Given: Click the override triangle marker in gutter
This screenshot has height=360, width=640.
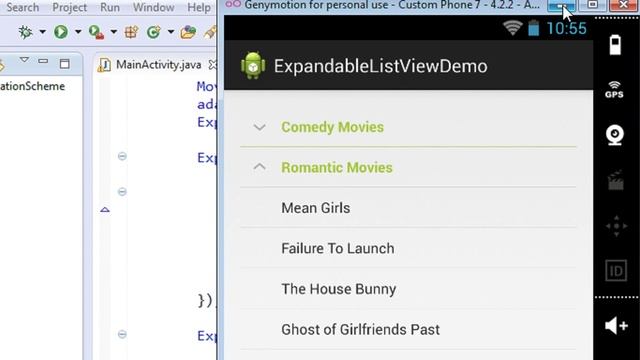Looking at the screenshot, I should (x=105, y=210).
